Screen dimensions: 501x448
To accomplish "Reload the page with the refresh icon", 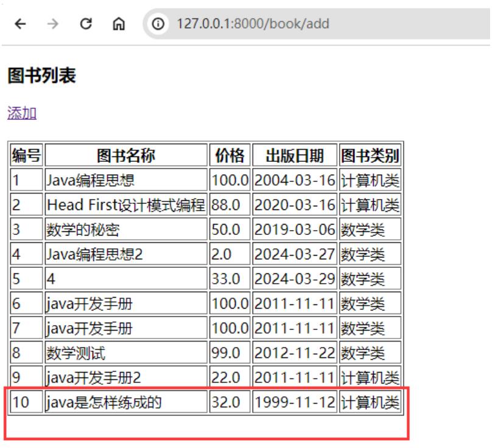I will coord(86,24).
